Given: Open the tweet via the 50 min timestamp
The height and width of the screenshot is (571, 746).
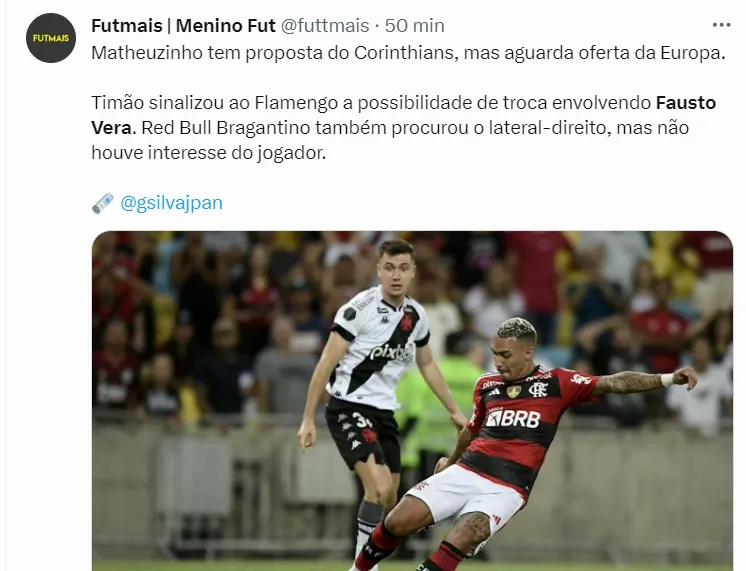Looking at the screenshot, I should click(x=414, y=26).
